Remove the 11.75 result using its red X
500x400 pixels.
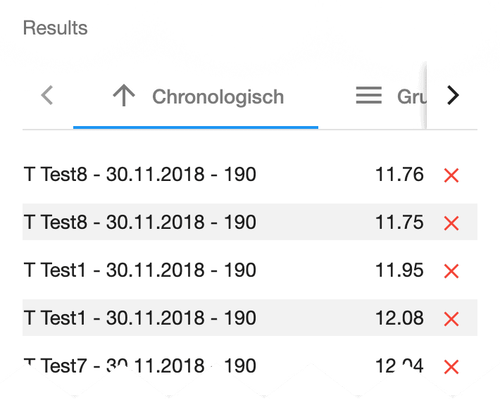tap(451, 223)
